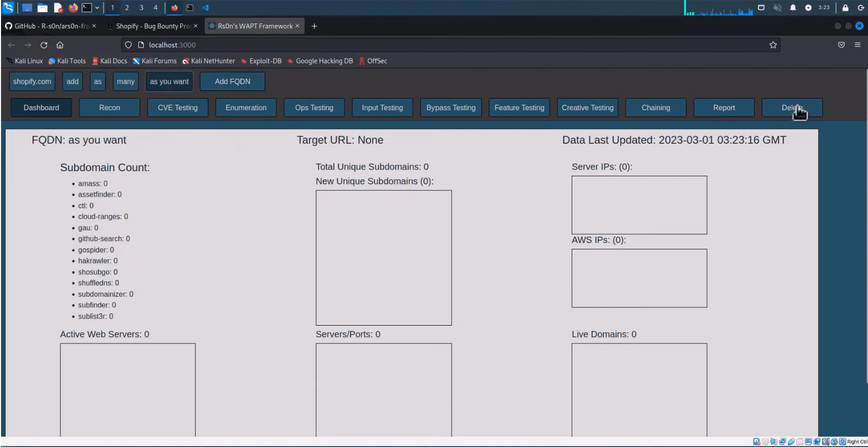Open the Input Testing section

[x=382, y=108]
